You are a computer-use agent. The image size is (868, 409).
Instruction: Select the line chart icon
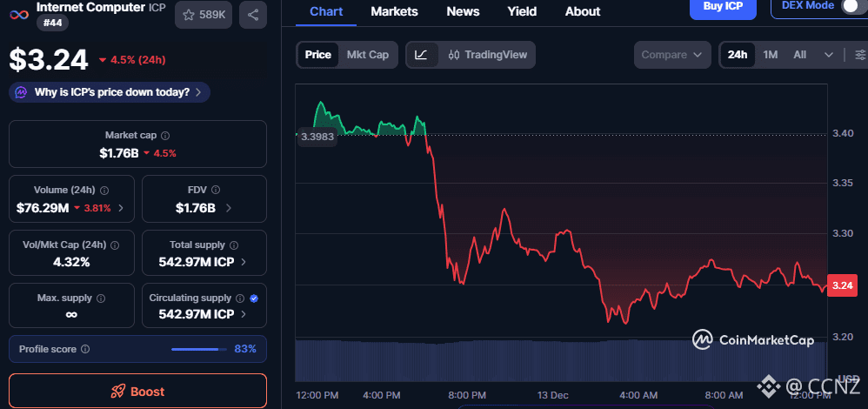click(x=421, y=55)
